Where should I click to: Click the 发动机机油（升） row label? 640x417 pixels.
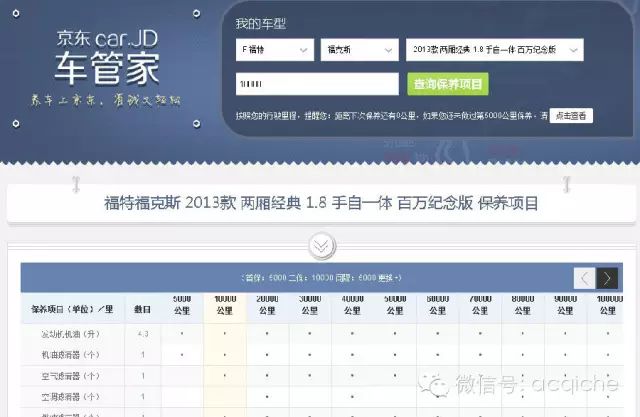click(70, 334)
